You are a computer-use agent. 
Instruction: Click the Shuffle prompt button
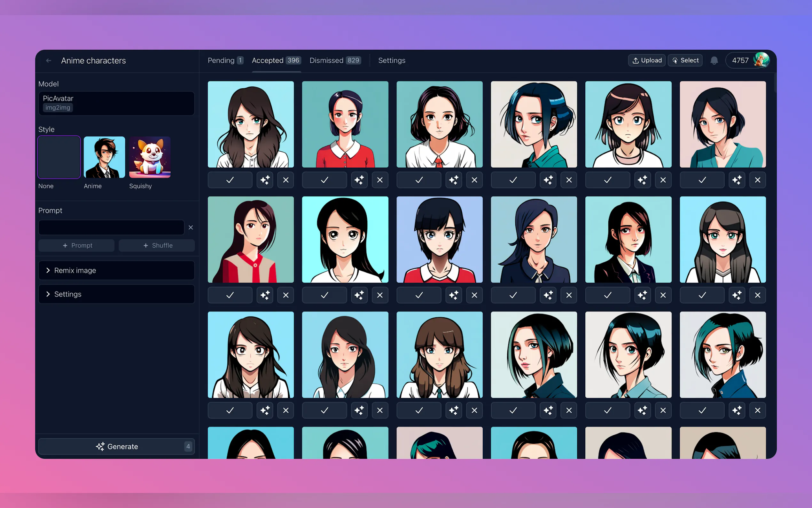pos(157,246)
